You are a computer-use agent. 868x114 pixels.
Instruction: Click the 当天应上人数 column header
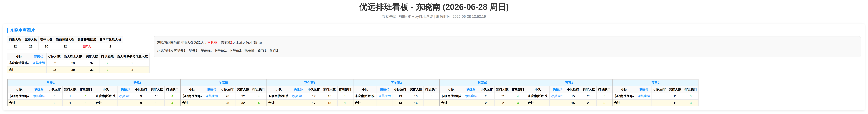point(73,56)
